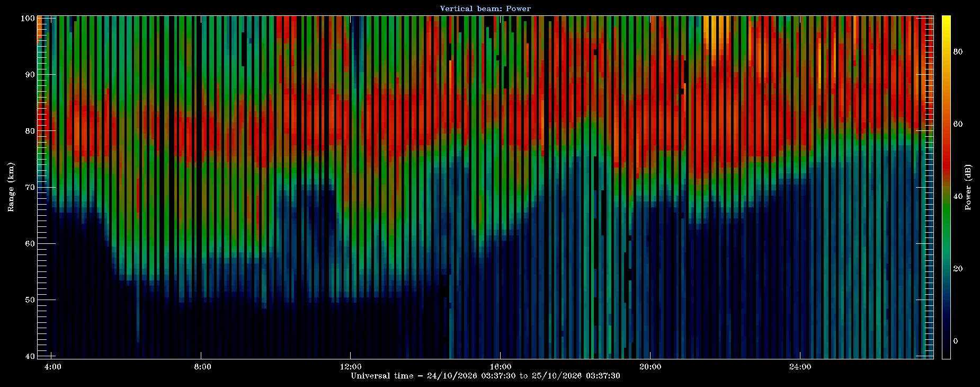Click the 100 km range axis label
This screenshot has width=980, height=387.
coord(28,18)
